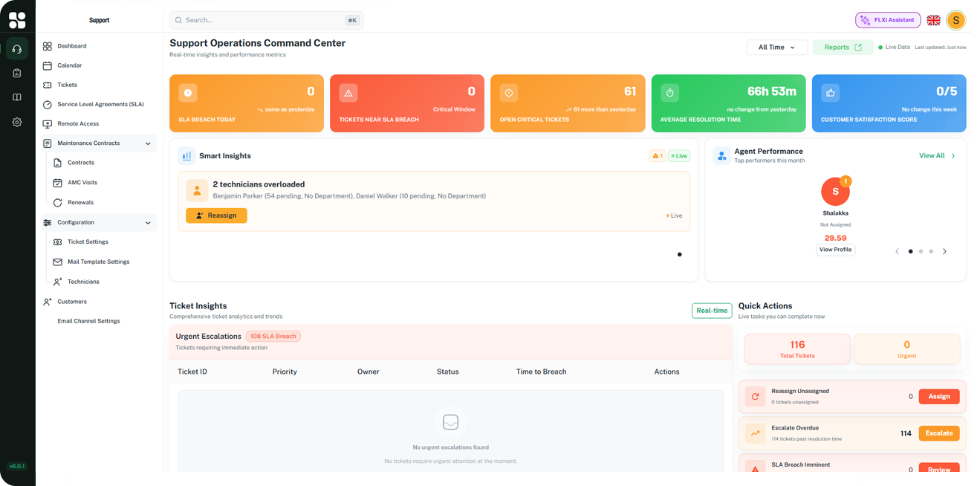Click Escalate for overdue tickets
This screenshot has height=486, width=980.
[939, 433]
